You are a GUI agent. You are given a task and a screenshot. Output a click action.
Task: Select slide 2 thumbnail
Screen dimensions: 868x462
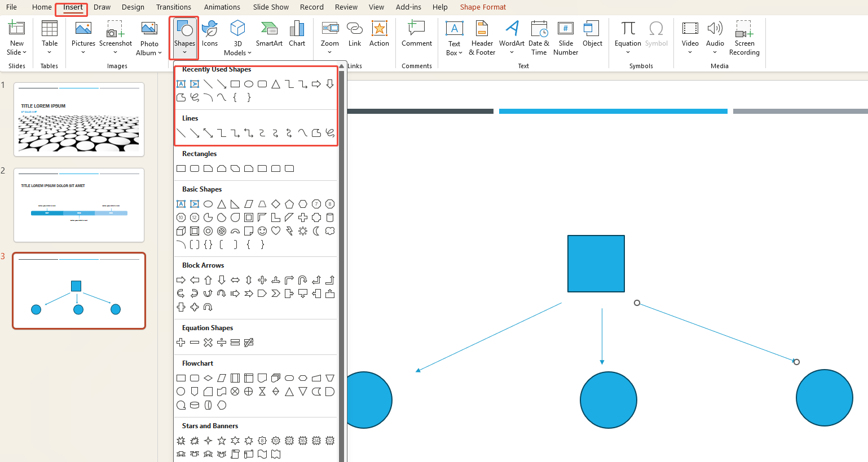[79, 205]
